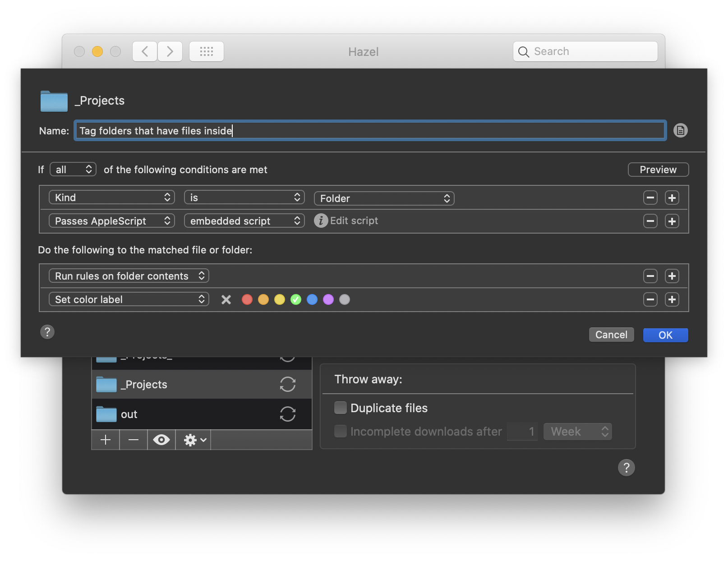The image size is (728, 561).
Task: Select the out folder in list
Action: (x=202, y=414)
